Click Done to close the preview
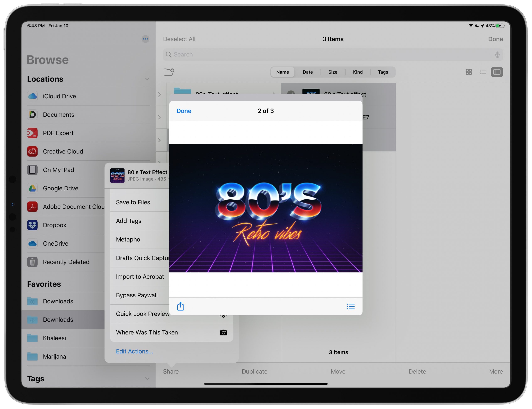532x409 pixels. click(184, 111)
